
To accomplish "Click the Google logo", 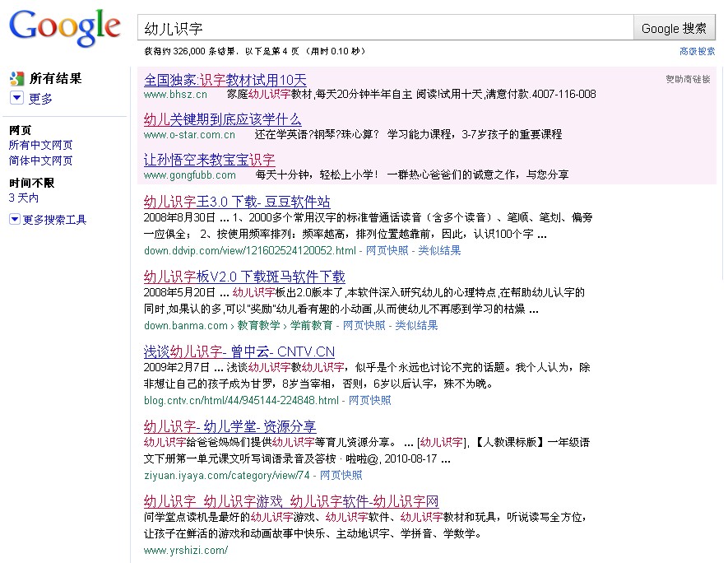I will click(x=65, y=28).
